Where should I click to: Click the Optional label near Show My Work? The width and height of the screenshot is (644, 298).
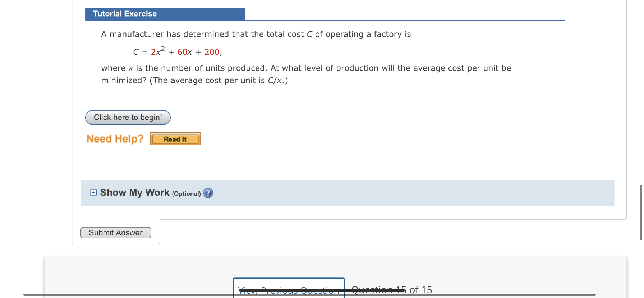[x=187, y=194]
